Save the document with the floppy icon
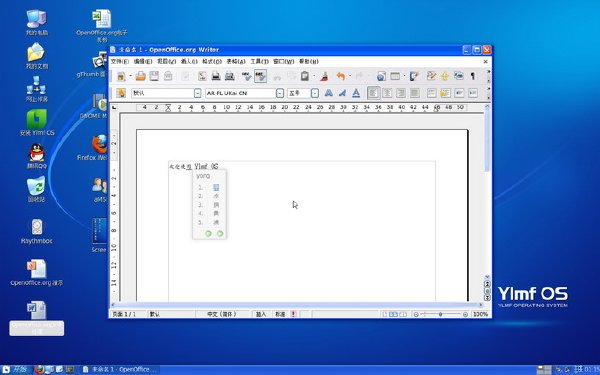Screen dimensions: 600x375 (154, 76)
